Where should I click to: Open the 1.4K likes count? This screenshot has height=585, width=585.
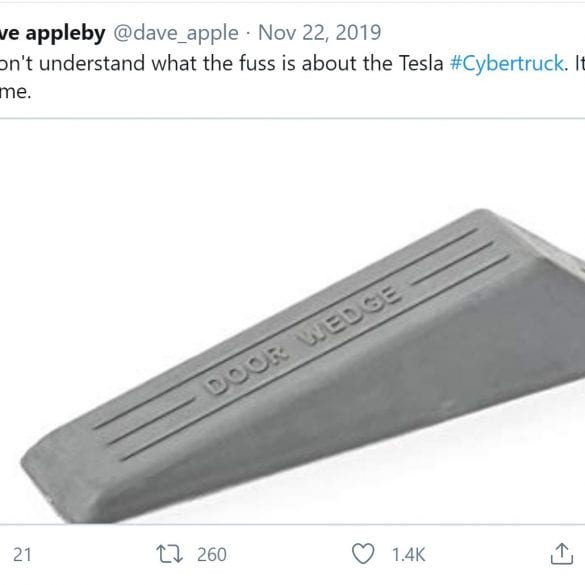click(x=409, y=554)
